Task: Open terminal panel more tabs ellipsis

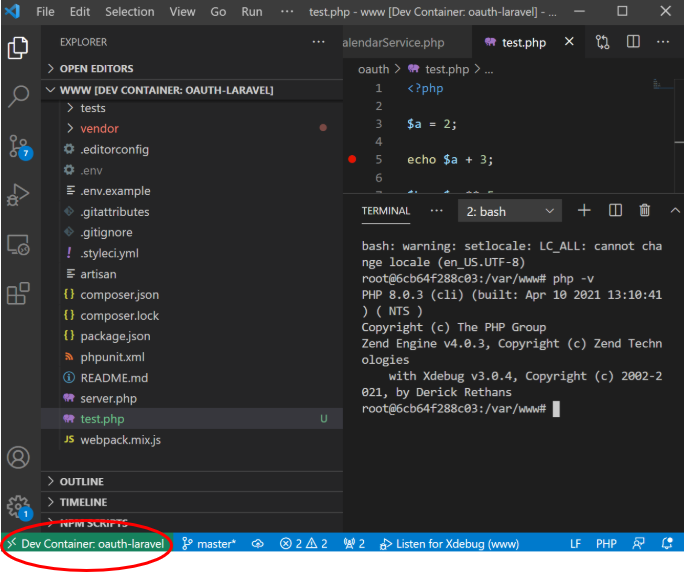Action: point(436,211)
